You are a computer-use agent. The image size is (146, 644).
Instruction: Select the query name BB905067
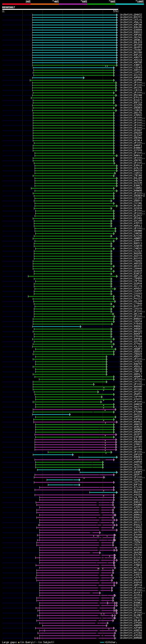click(8, 8)
